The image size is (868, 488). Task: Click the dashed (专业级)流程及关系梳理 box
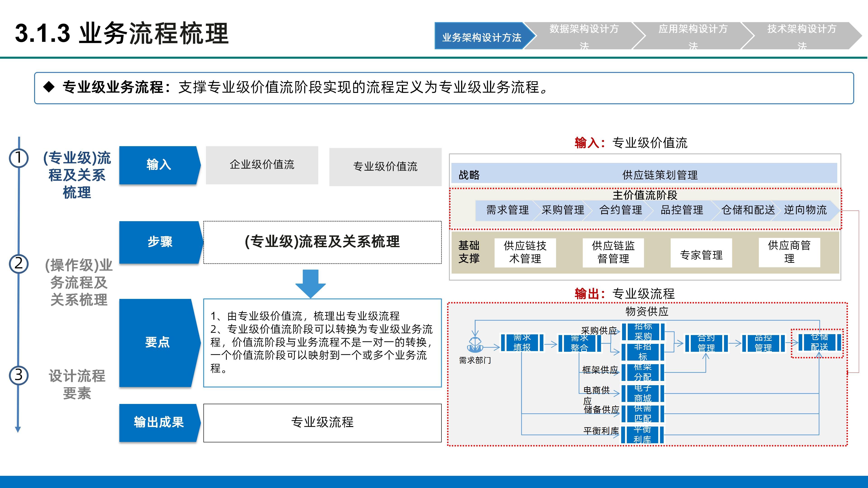323,242
